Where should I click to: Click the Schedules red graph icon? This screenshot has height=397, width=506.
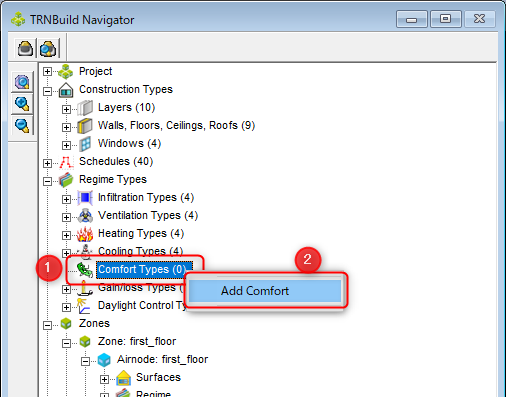[66, 162]
